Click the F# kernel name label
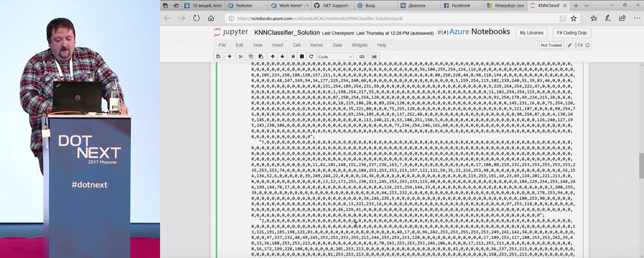Screen dimensions: 644x258 (x=580, y=45)
